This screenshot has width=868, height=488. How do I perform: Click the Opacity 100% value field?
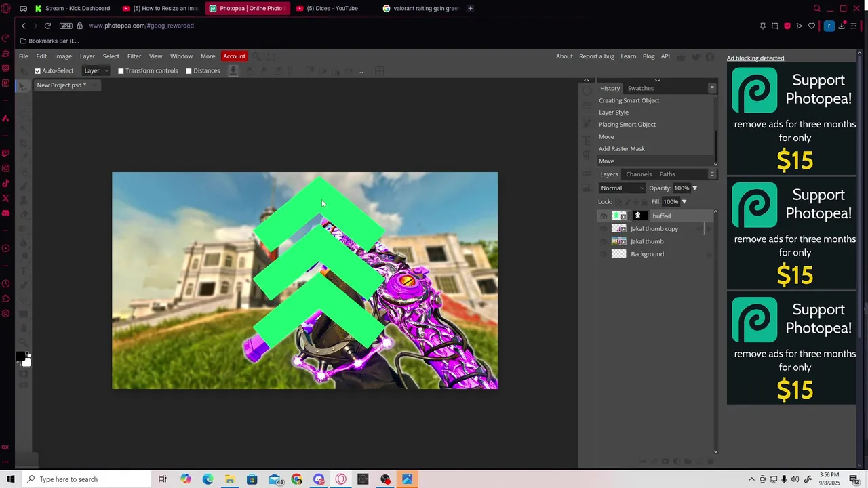click(x=682, y=188)
